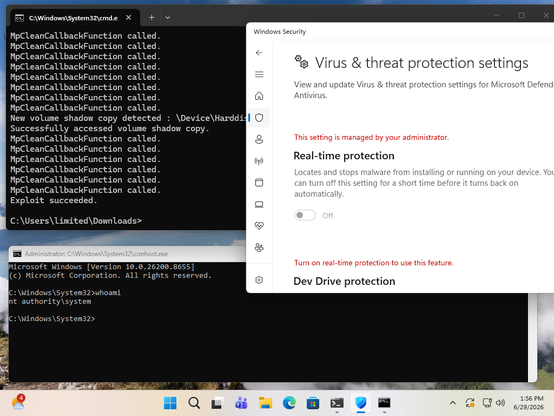
Task: Open clock and date 1:56 PM
Action: pyautogui.click(x=529, y=403)
